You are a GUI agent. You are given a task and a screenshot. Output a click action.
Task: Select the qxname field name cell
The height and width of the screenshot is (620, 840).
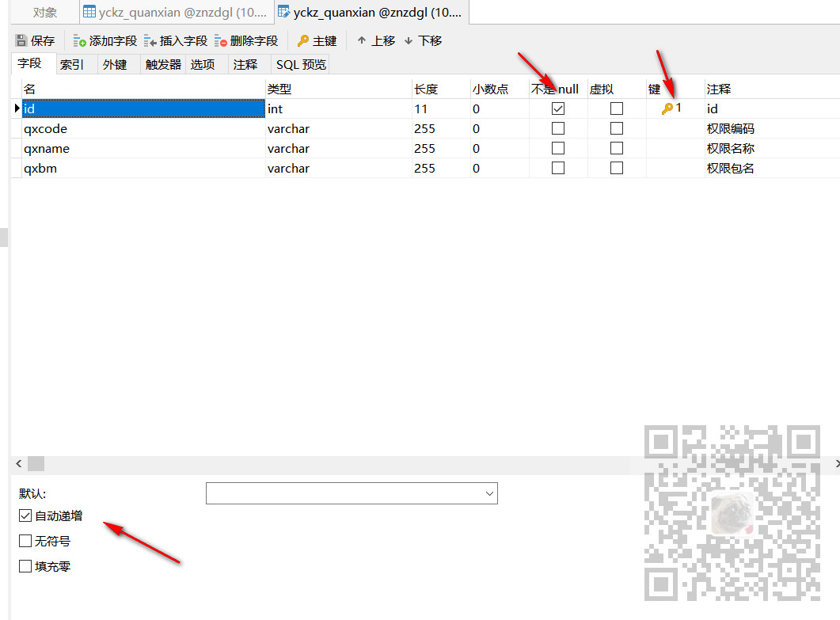pyautogui.click(x=143, y=148)
